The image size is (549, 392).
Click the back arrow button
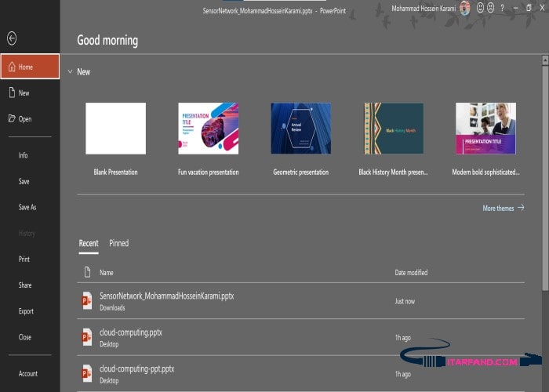(11, 38)
